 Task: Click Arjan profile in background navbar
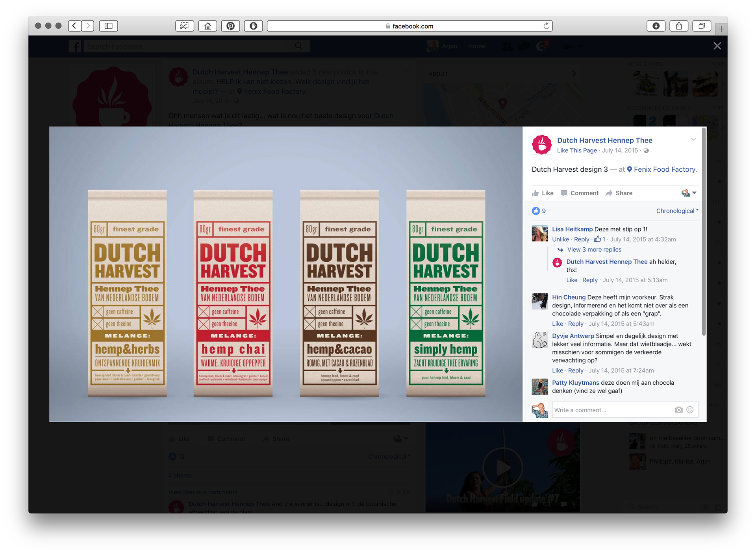click(442, 46)
